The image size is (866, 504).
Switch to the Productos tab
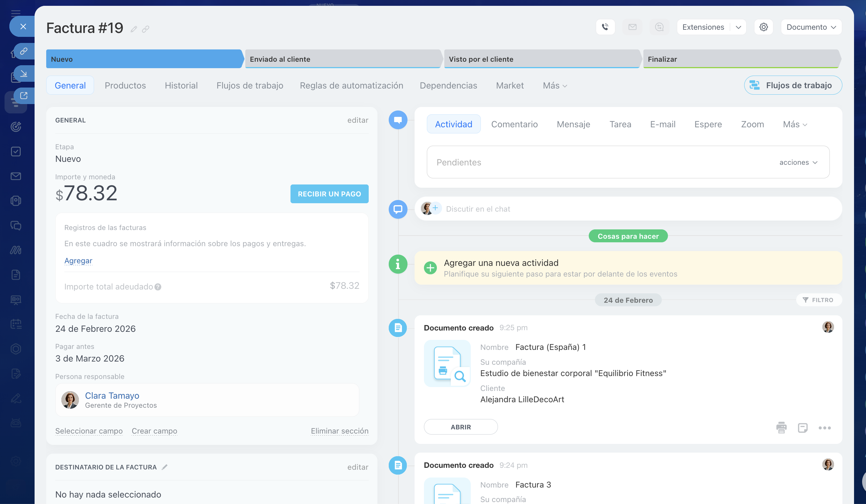pyautogui.click(x=125, y=85)
